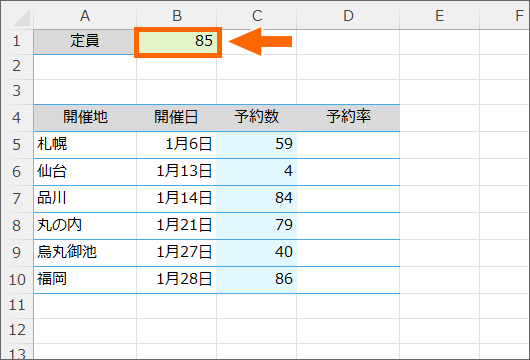Select reservation count 86 for 福岡

[257, 280]
